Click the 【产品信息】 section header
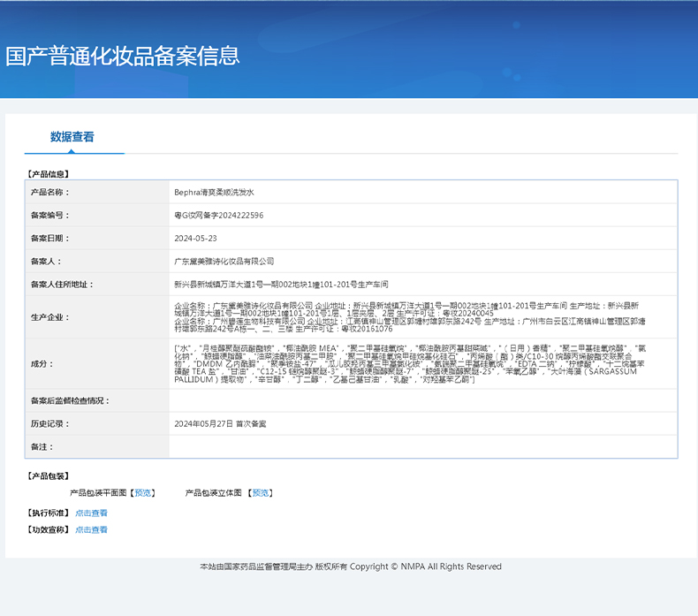698x616 pixels. click(48, 174)
